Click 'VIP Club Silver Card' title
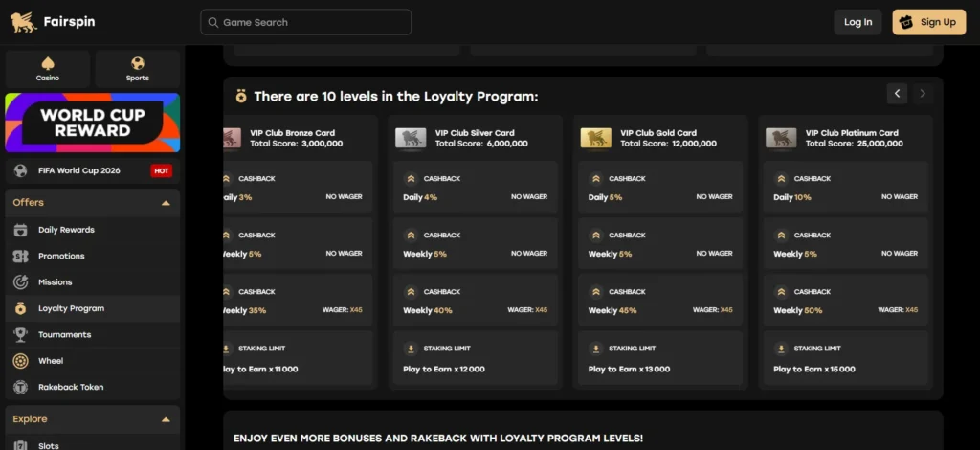Image resolution: width=980 pixels, height=450 pixels. click(x=475, y=133)
